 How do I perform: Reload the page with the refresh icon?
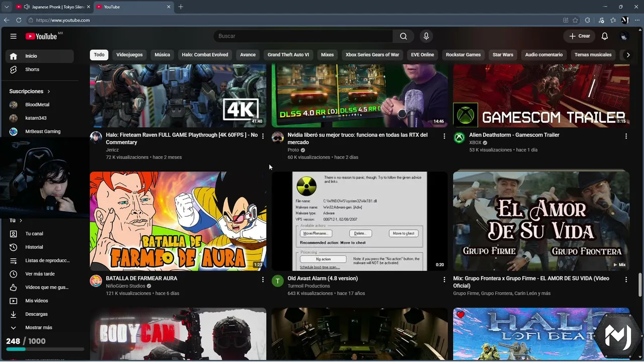(x=19, y=20)
